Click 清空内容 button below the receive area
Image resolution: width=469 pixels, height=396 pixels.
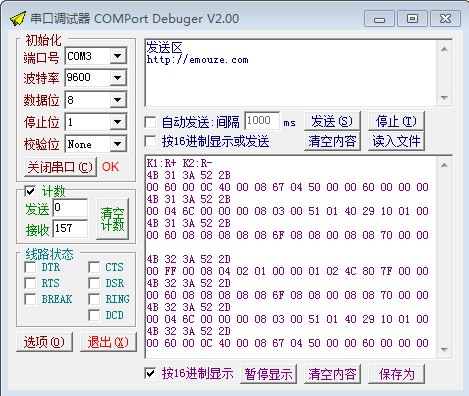point(332,374)
